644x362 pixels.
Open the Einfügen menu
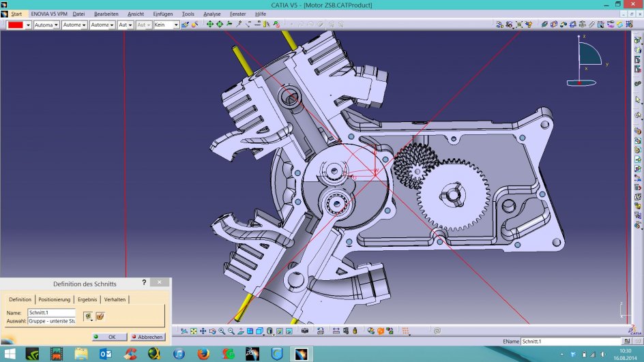[164, 14]
